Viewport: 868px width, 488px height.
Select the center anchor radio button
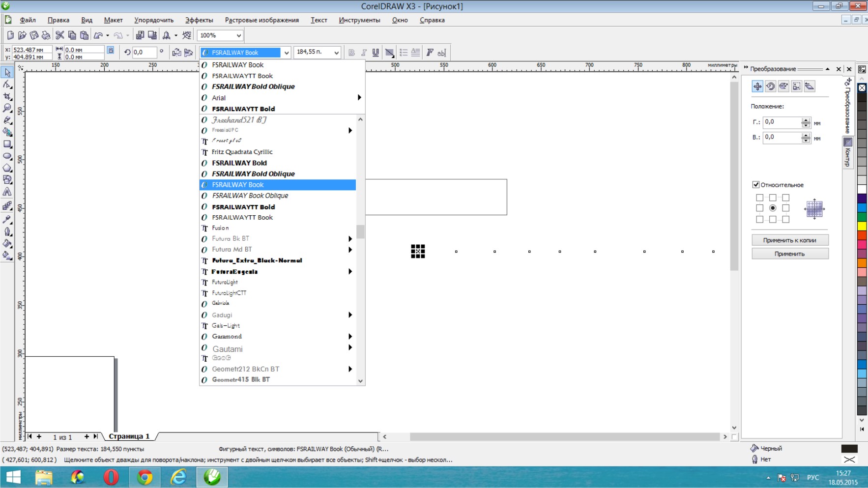coord(773,208)
